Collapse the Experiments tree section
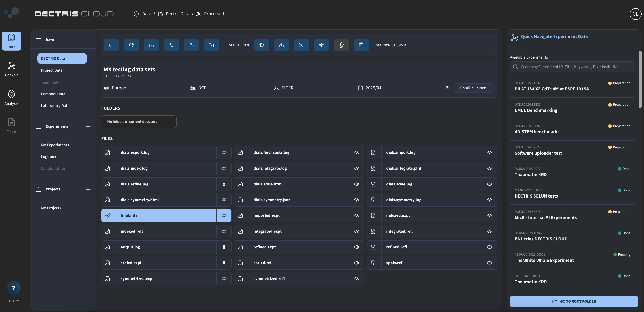The width and height of the screenshot is (644, 312). pyautogui.click(x=88, y=126)
